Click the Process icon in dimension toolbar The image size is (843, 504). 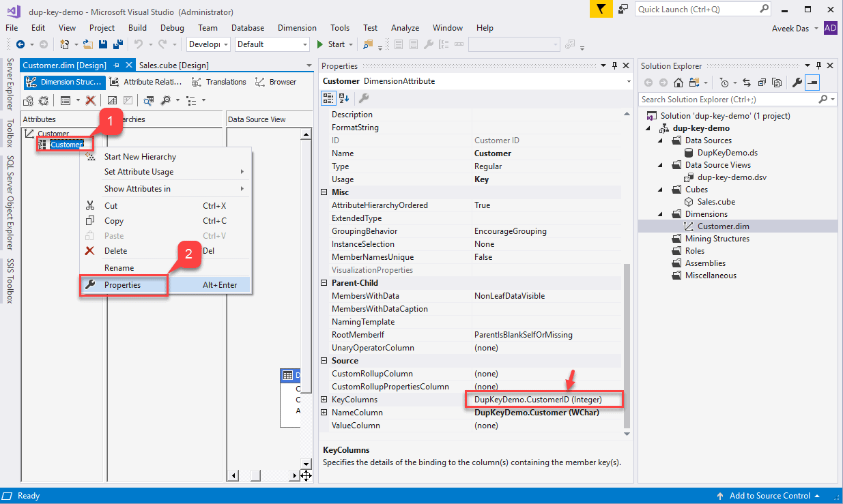click(x=29, y=100)
